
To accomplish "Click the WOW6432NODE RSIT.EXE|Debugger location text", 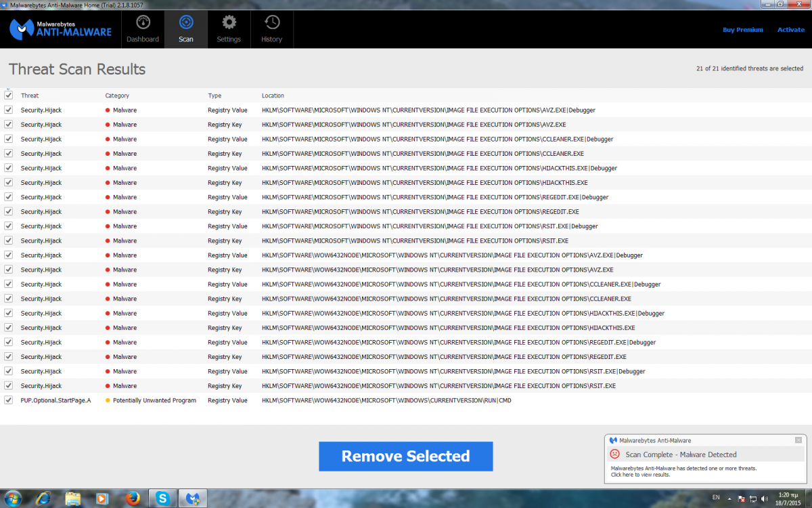I will click(x=453, y=371).
